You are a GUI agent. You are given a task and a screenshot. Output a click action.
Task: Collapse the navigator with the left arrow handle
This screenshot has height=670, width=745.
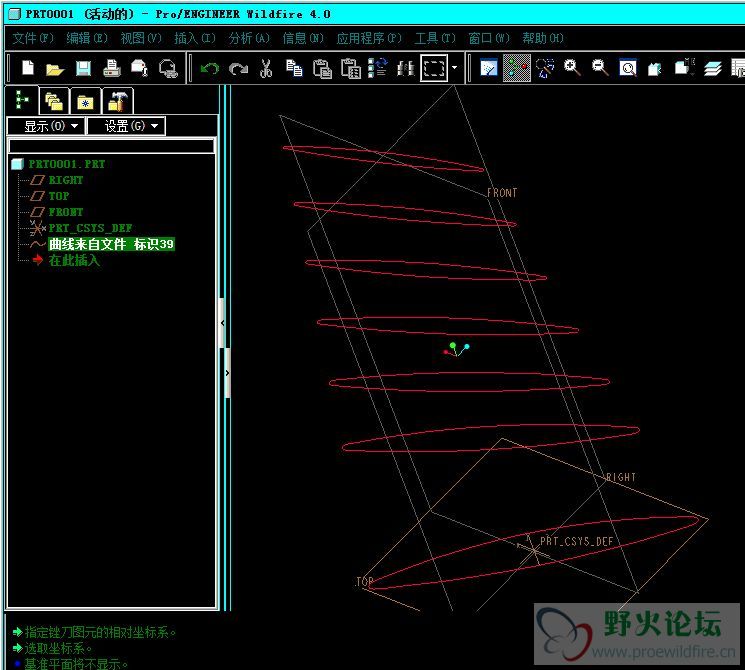click(x=222, y=323)
